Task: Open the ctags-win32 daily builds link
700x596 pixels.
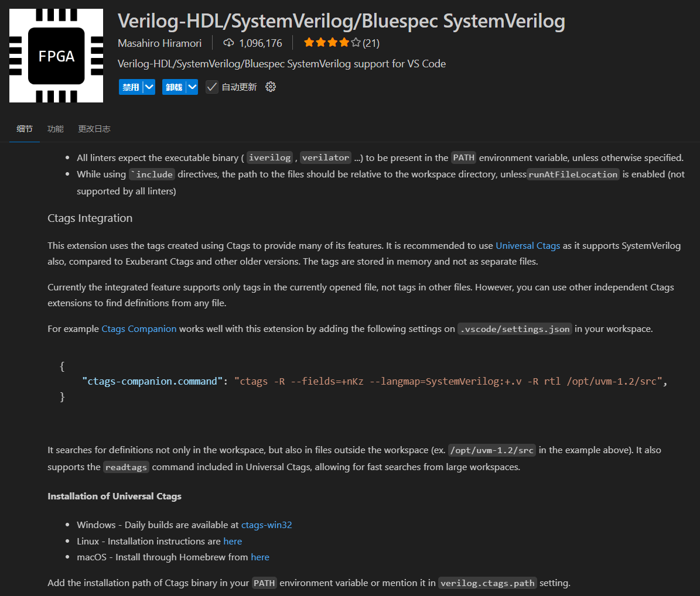Action: pyautogui.click(x=267, y=525)
